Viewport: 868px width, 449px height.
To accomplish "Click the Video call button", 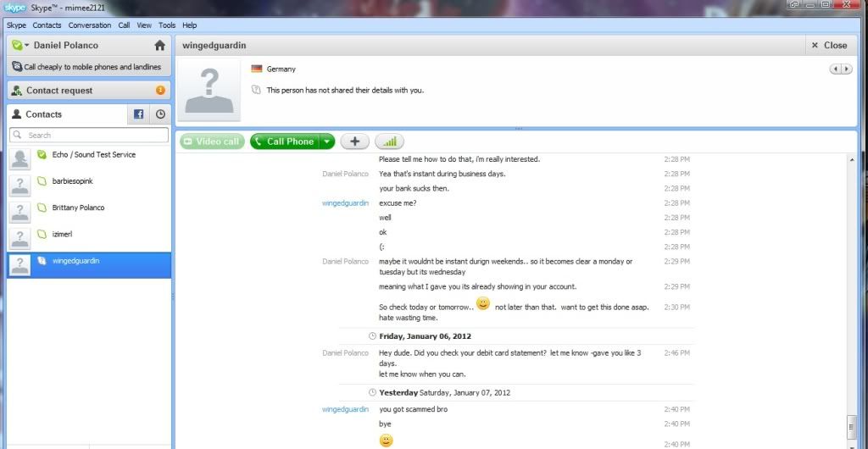I will click(x=212, y=141).
